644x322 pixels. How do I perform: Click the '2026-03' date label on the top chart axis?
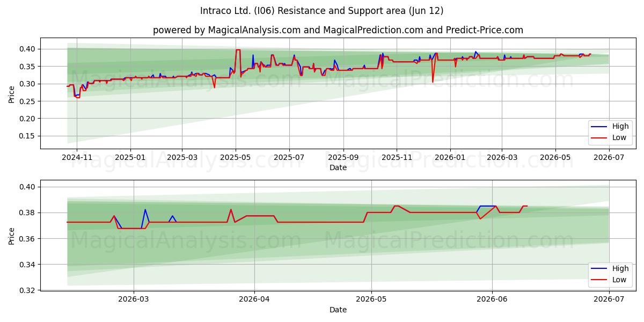pyautogui.click(x=502, y=157)
